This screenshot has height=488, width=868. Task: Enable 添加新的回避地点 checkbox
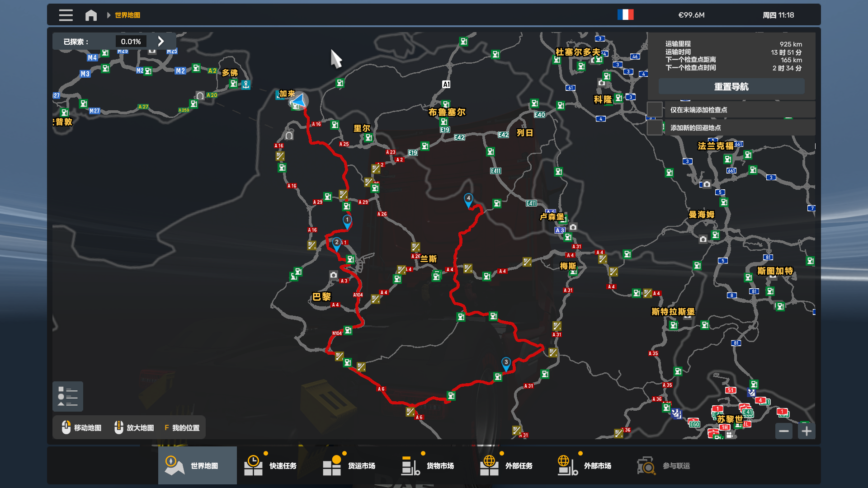(x=655, y=128)
